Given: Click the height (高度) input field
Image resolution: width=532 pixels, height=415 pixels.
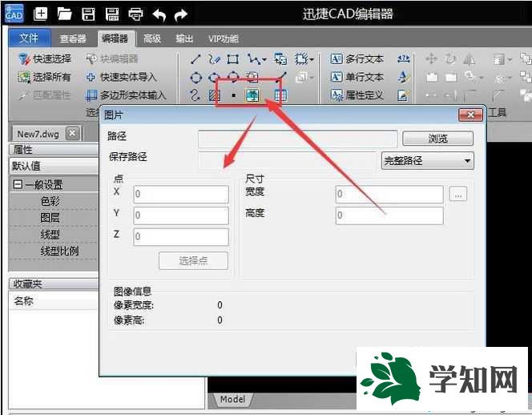Looking at the screenshot, I should [389, 216].
